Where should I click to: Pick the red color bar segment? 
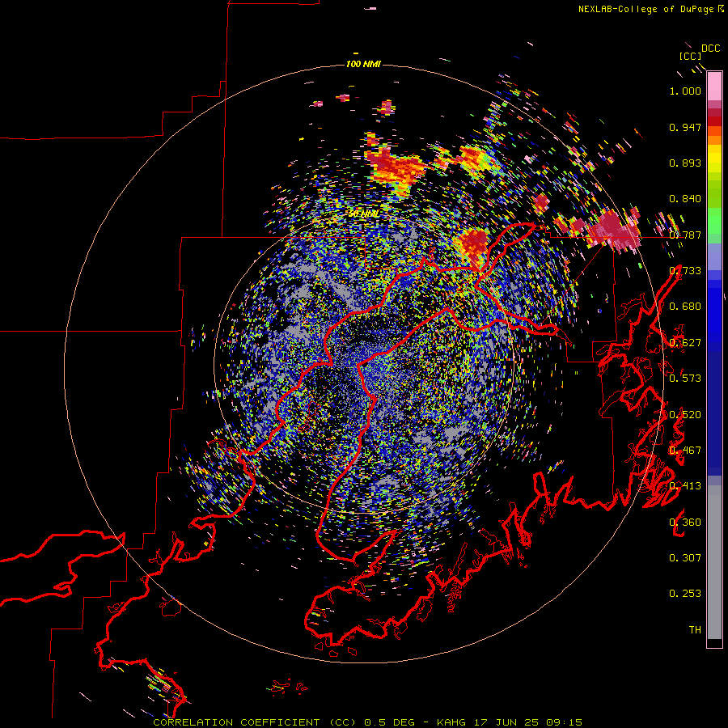point(714,121)
